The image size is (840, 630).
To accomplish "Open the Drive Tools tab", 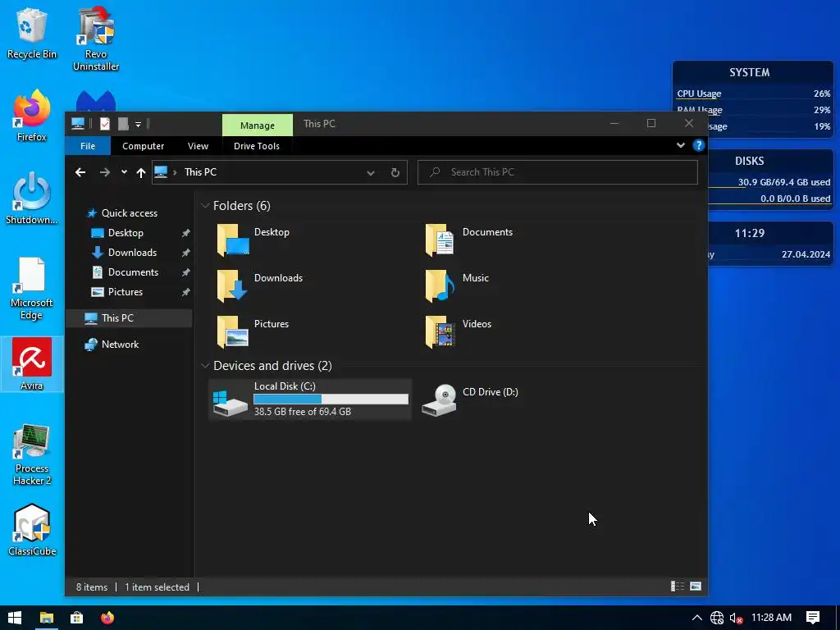I will [257, 146].
